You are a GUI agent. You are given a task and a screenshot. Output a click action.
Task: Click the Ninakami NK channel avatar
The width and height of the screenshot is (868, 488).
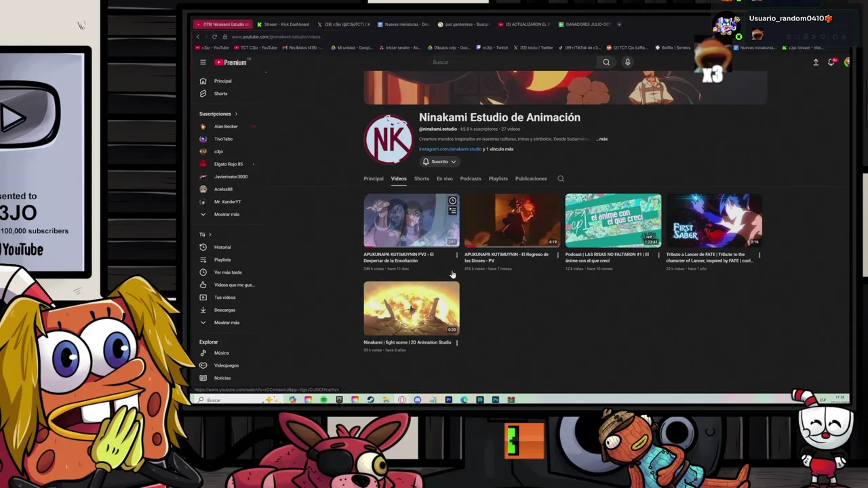tap(389, 139)
